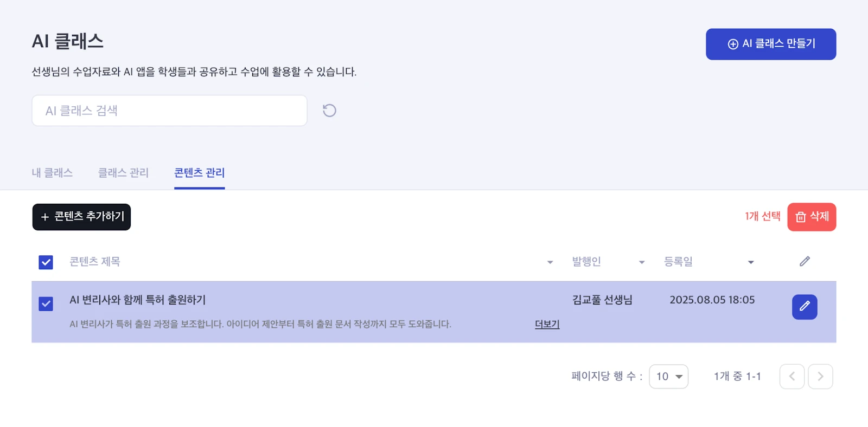Image resolution: width=868 pixels, height=427 pixels.
Task: Toggle the select-all checkbox in header
Action: tap(46, 262)
